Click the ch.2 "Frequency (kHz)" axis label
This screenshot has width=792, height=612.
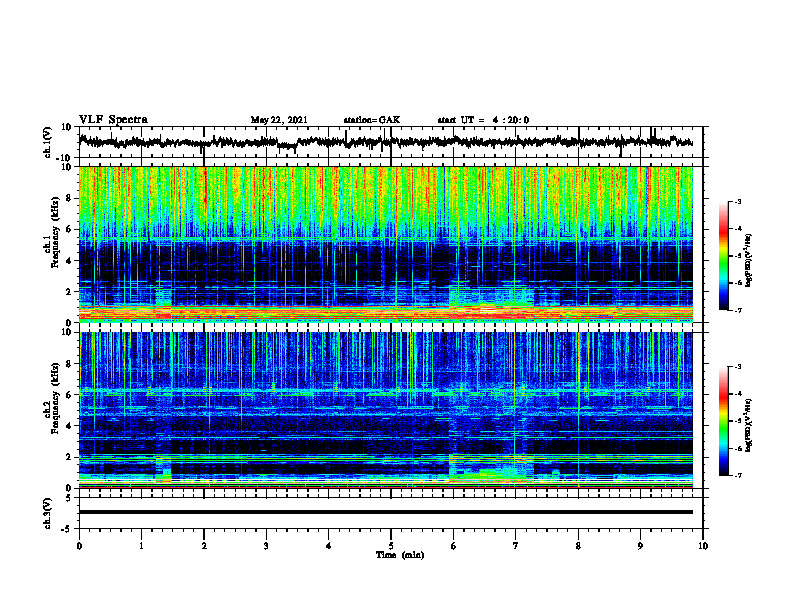coord(55,398)
